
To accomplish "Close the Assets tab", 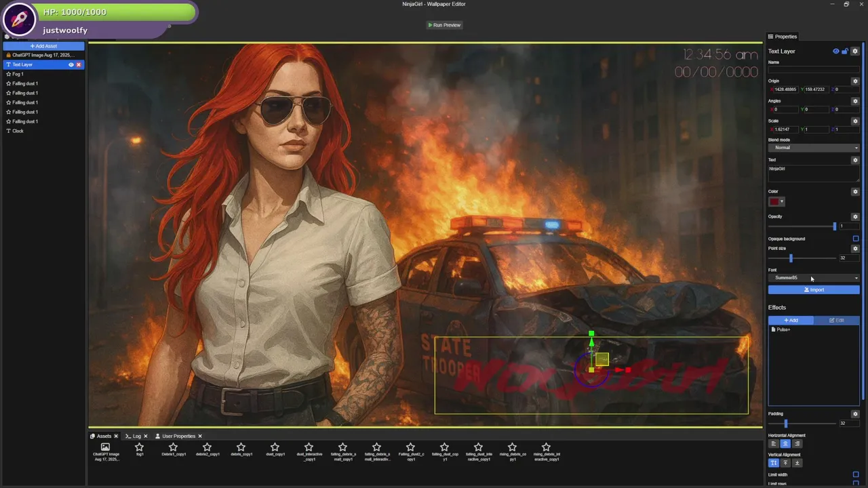I will point(116,436).
